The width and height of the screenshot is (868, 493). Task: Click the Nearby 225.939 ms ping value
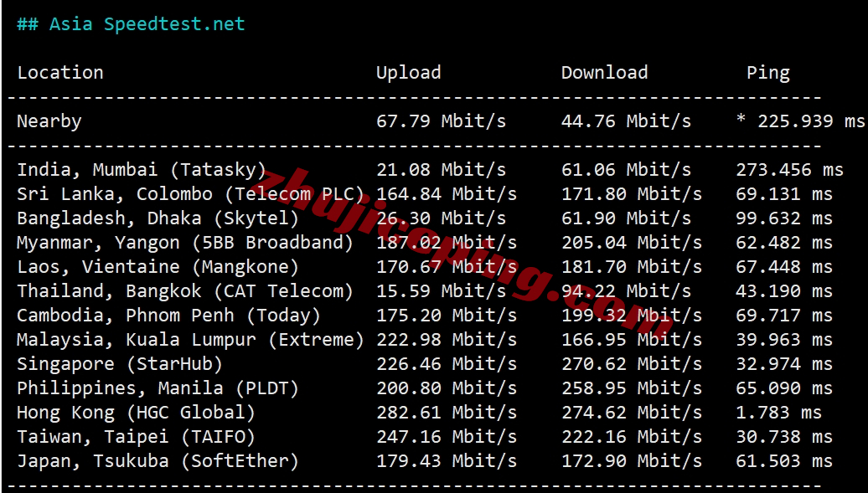click(801, 121)
